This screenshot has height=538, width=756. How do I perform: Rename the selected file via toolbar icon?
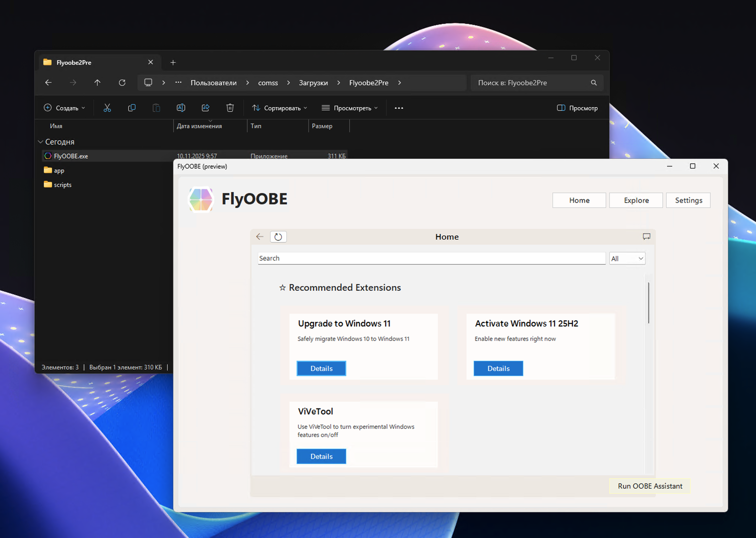[x=181, y=108]
